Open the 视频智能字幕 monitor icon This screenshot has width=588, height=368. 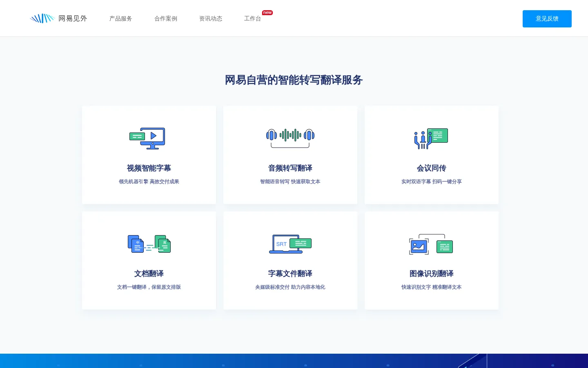tap(147, 138)
